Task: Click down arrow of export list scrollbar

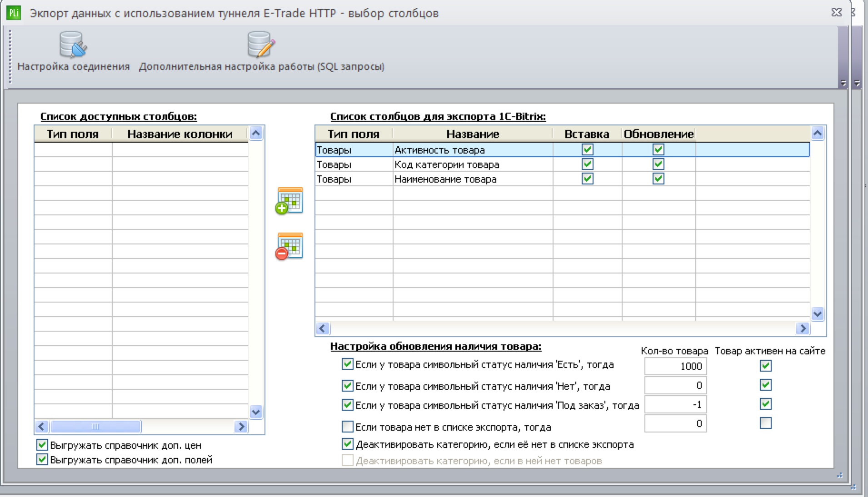Action: point(818,314)
